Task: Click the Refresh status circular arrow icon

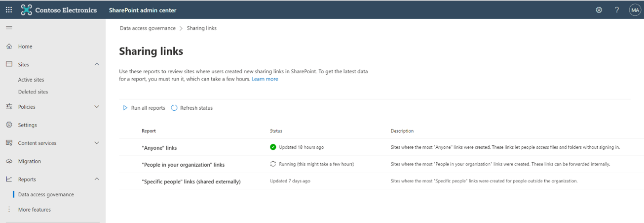Action: tap(174, 108)
